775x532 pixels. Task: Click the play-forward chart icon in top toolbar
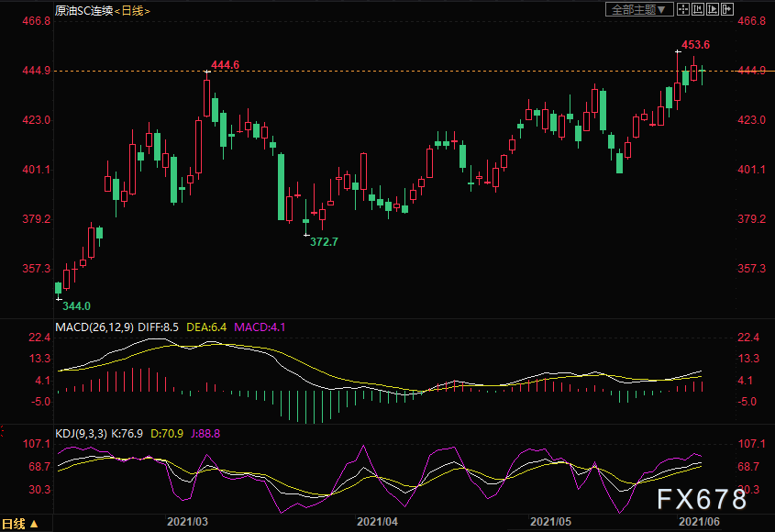[713, 9]
